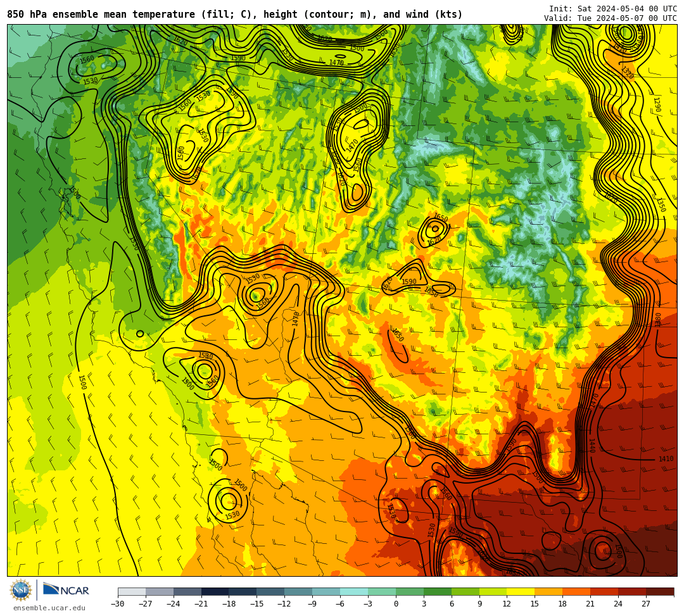The width and height of the screenshot is (684, 616).
Task: Click the 18 colorbar tick label
Action: click(x=563, y=604)
